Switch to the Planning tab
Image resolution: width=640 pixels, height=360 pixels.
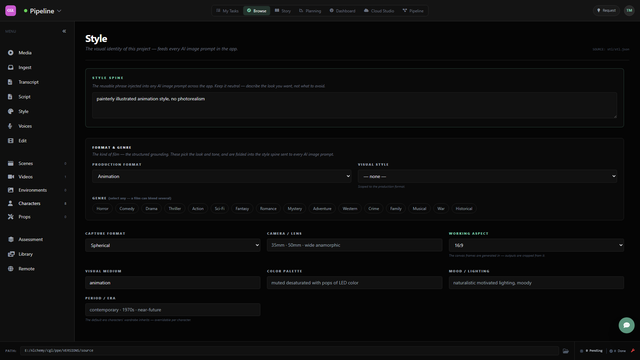tap(310, 11)
